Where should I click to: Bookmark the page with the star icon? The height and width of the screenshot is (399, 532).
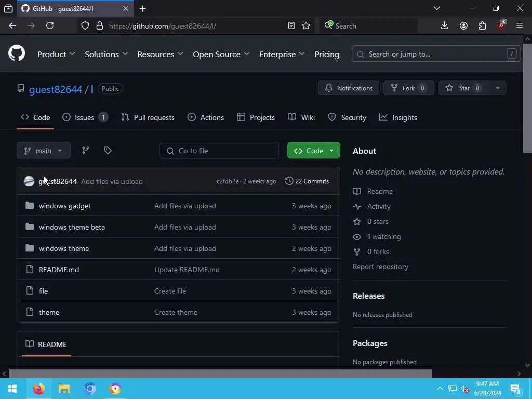click(x=306, y=25)
